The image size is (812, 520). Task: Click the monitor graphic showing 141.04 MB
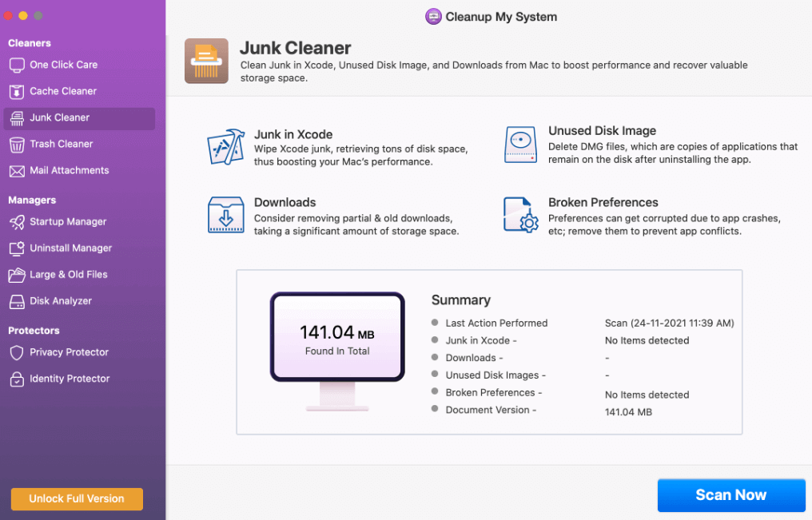[x=337, y=351]
